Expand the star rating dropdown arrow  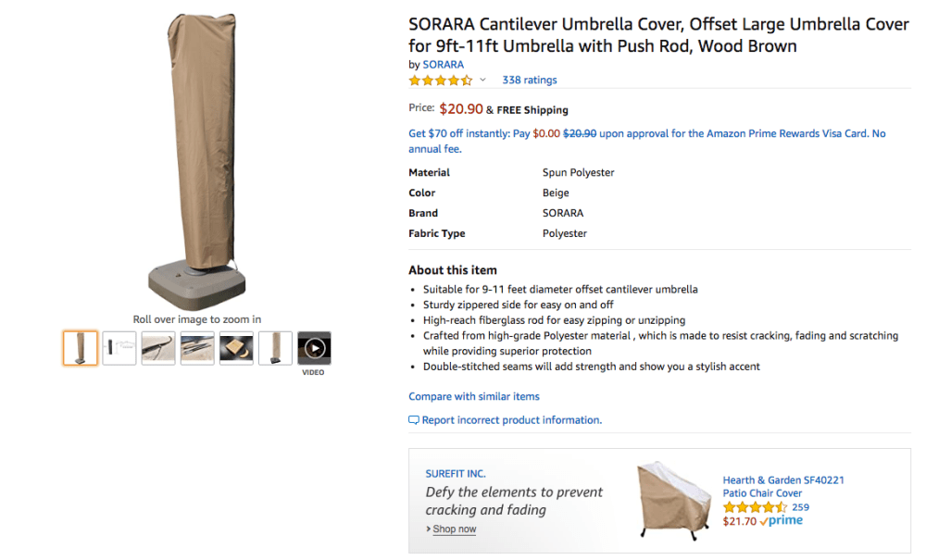coord(482,81)
